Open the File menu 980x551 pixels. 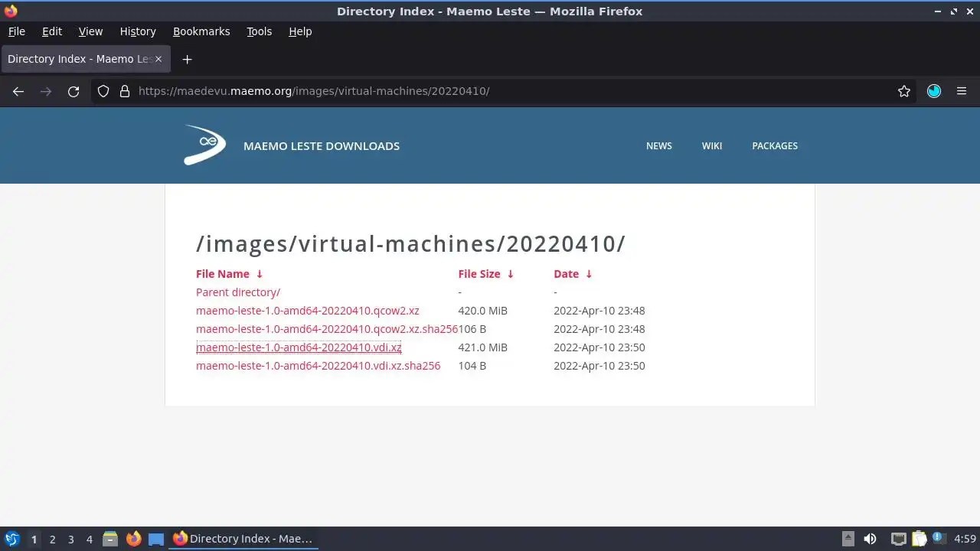click(x=17, y=31)
